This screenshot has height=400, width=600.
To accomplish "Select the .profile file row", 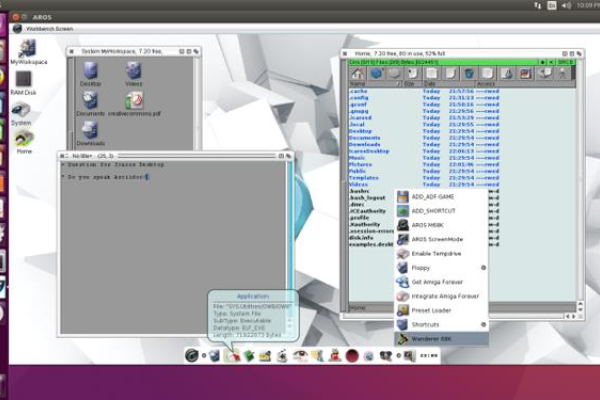I will [371, 218].
